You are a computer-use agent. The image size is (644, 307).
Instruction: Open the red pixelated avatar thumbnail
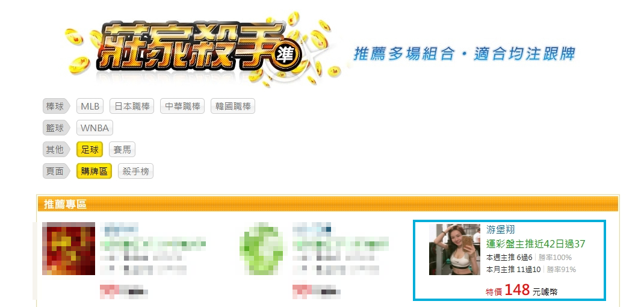pyautogui.click(x=69, y=249)
